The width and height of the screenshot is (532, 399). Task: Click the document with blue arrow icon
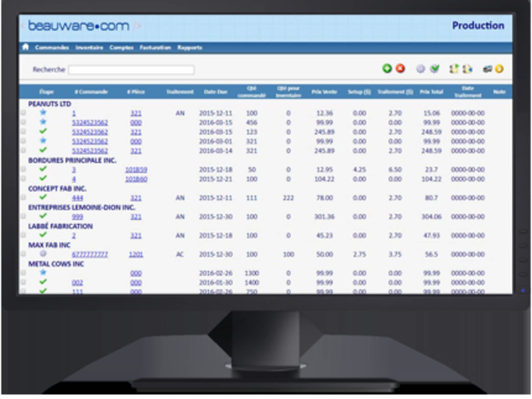(467, 69)
